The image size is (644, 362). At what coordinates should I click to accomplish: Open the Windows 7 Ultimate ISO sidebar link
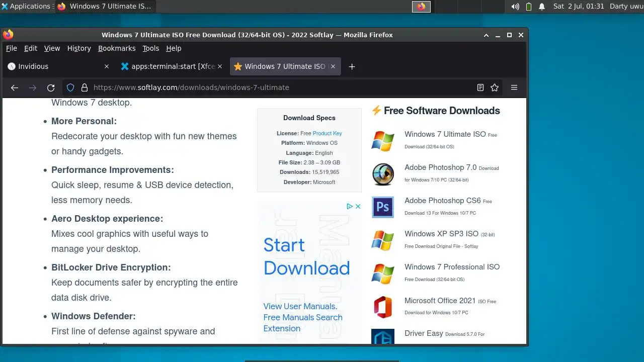point(445,134)
